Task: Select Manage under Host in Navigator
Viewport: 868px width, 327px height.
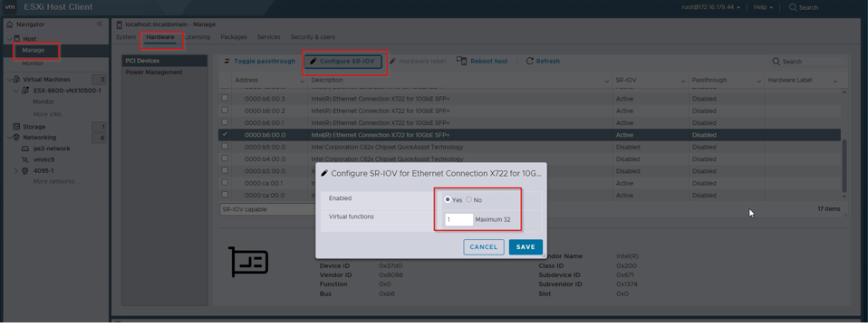Action: (34, 50)
